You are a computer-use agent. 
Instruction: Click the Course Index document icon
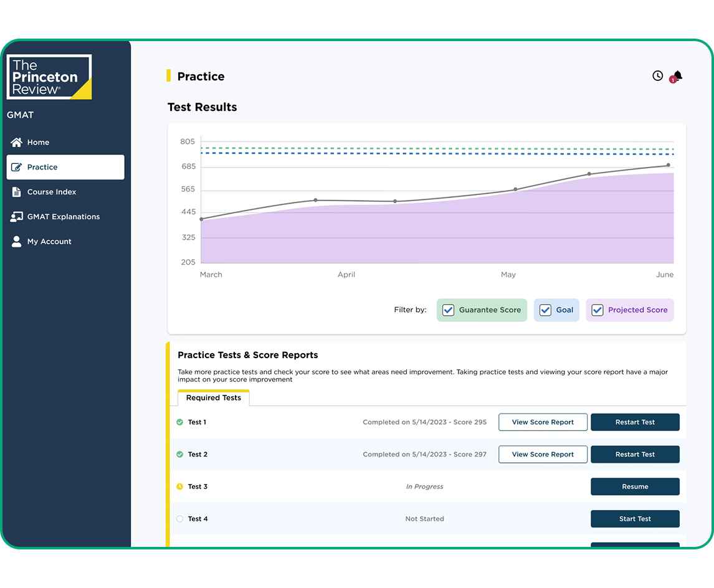click(x=17, y=192)
